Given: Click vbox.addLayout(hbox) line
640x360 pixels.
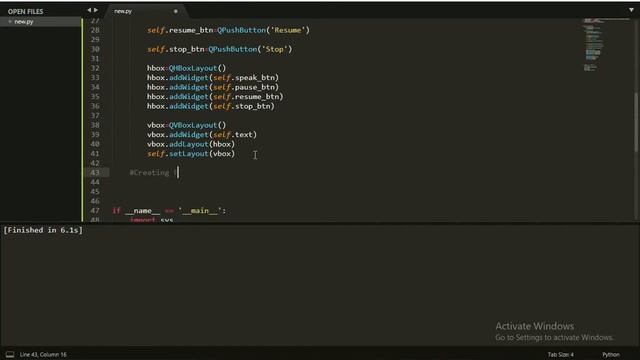Looking at the screenshot, I should tap(191, 144).
